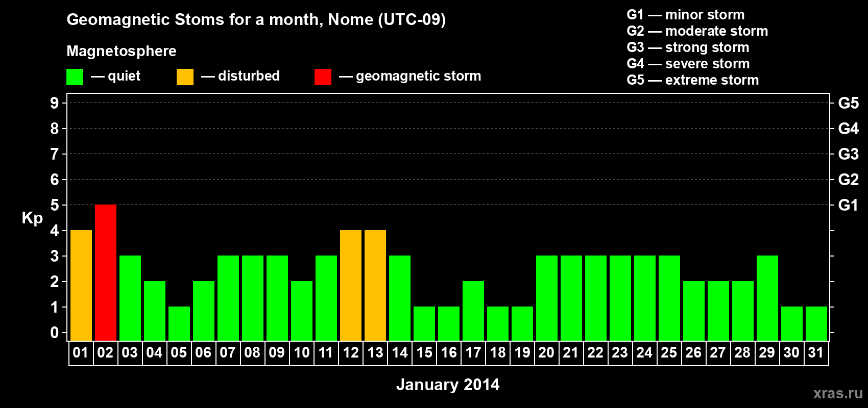Click day label "21" on the axis
The height and width of the screenshot is (408, 868).
[x=571, y=352]
